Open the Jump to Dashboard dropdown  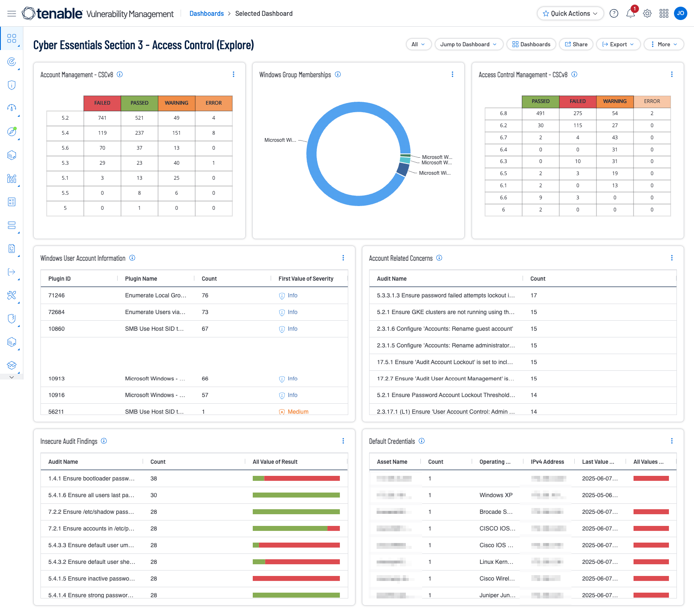tap(468, 44)
